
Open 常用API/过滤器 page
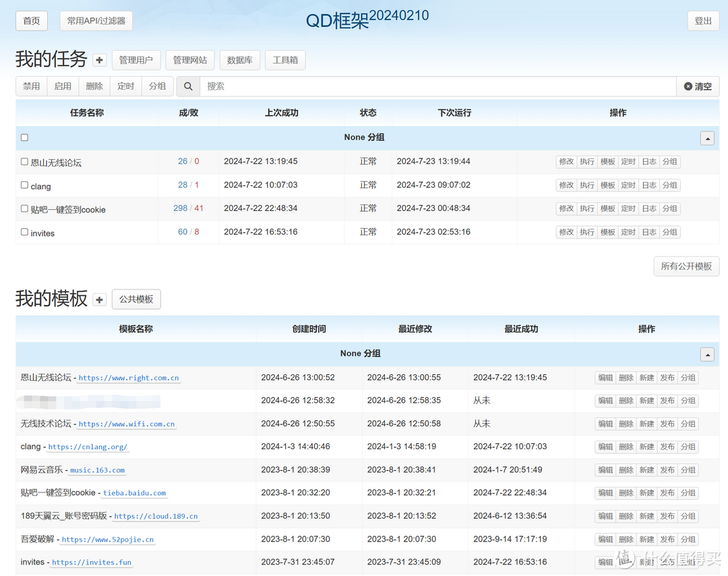pyautogui.click(x=96, y=21)
